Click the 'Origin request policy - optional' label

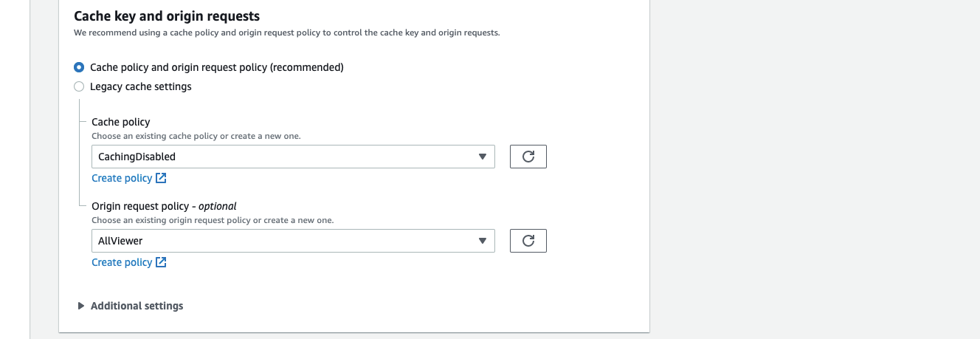[x=164, y=206]
